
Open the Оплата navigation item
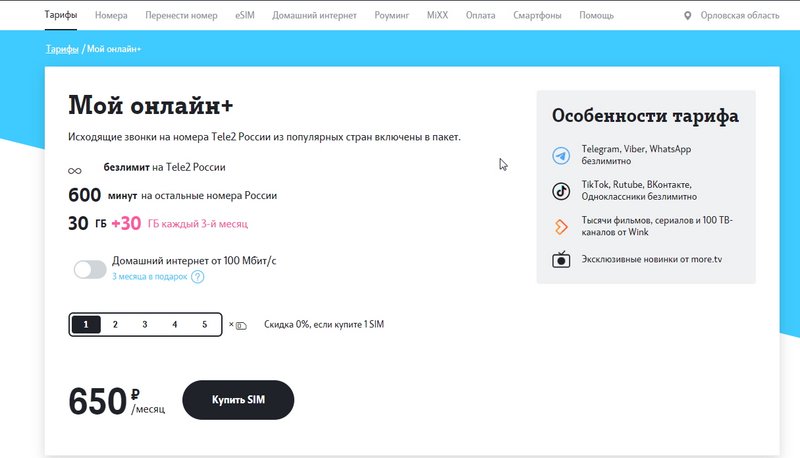(x=481, y=15)
